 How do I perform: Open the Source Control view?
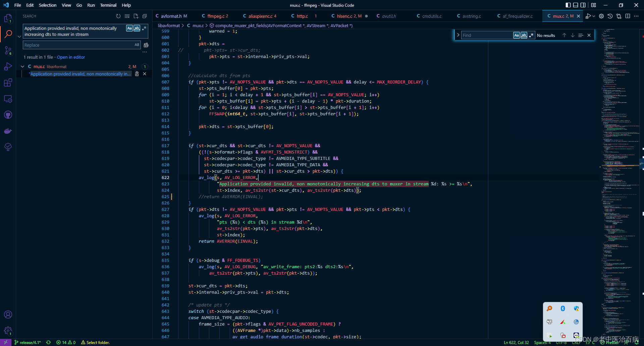point(8,50)
